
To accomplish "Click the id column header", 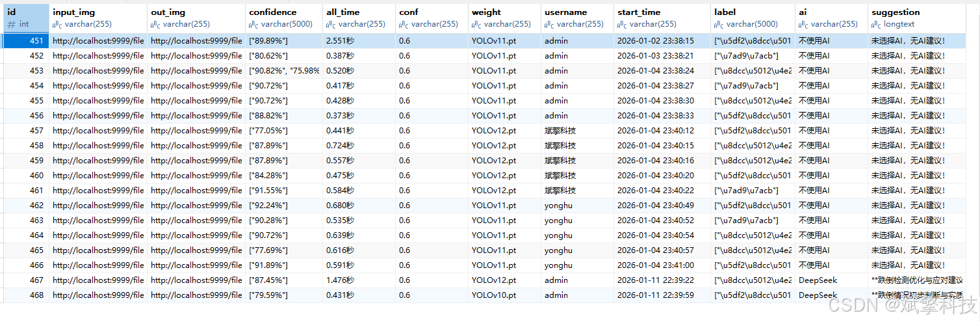I will (26, 18).
